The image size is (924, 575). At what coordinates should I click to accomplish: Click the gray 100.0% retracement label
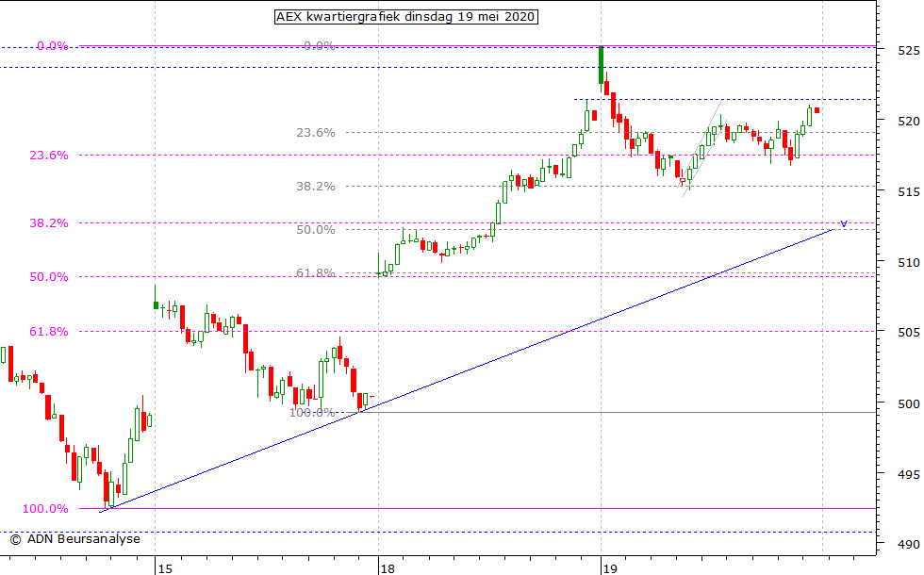pyautogui.click(x=312, y=413)
